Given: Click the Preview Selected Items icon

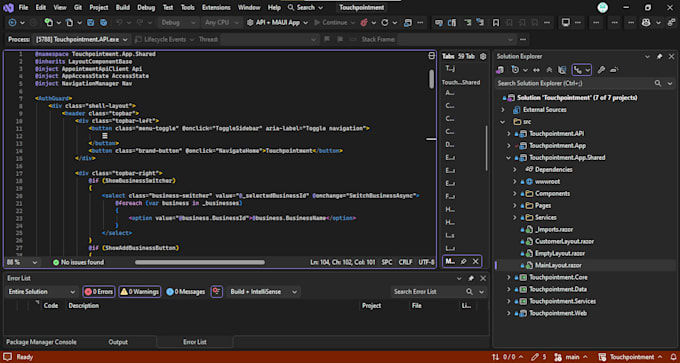Looking at the screenshot, I should coord(614,70).
